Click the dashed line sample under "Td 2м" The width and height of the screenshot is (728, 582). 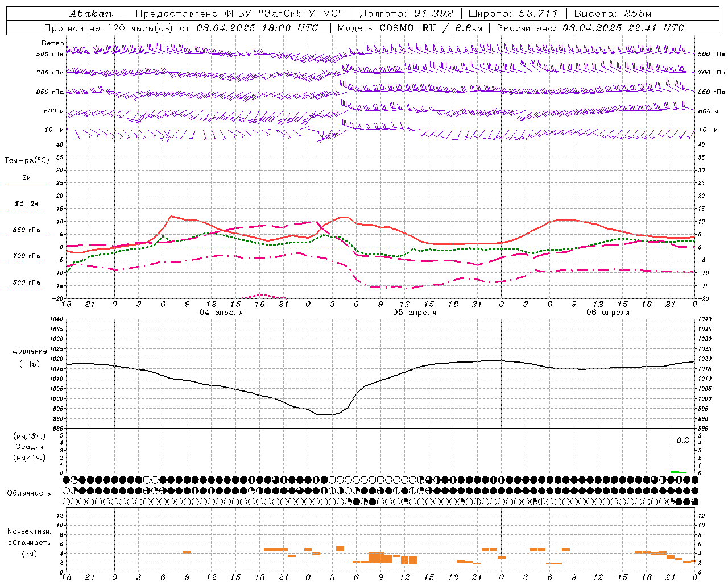click(x=25, y=210)
